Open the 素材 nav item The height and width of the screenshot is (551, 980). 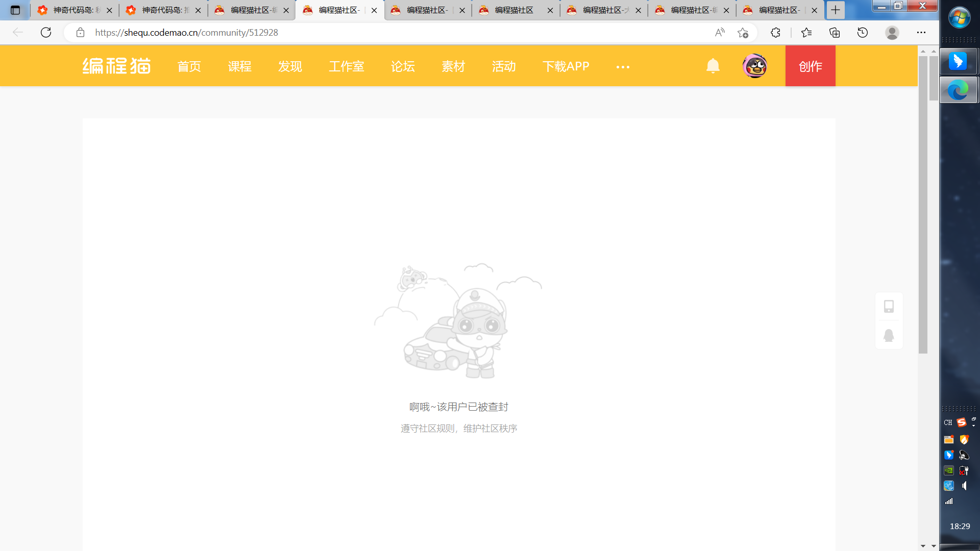453,66
